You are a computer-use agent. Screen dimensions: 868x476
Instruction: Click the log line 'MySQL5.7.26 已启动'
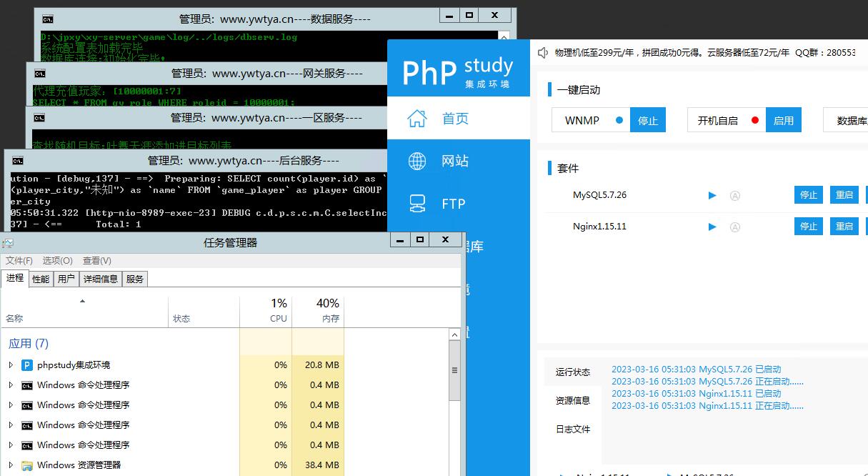click(697, 370)
